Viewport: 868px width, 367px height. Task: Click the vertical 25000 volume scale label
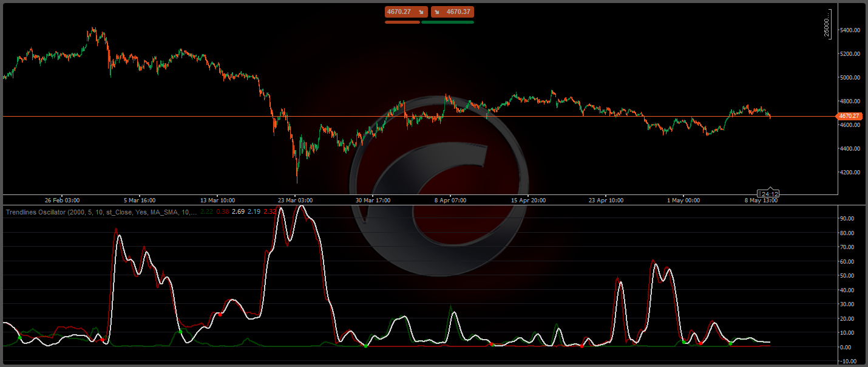point(827,24)
